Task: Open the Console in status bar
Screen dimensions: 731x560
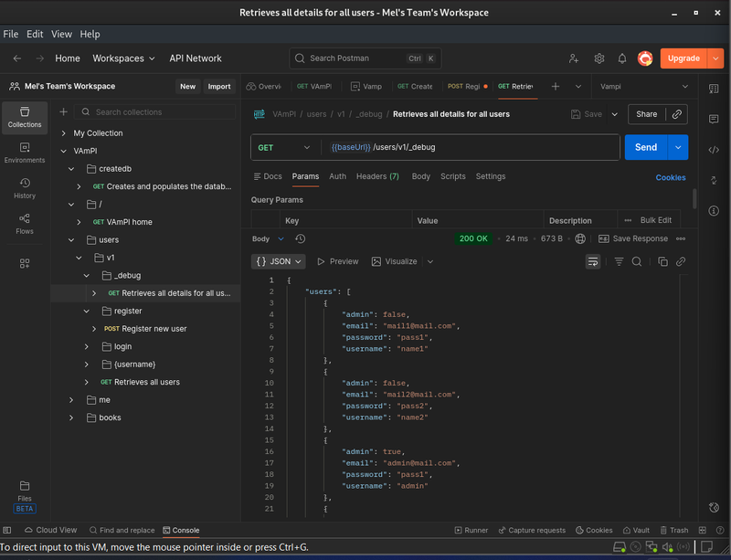Action: [180, 530]
